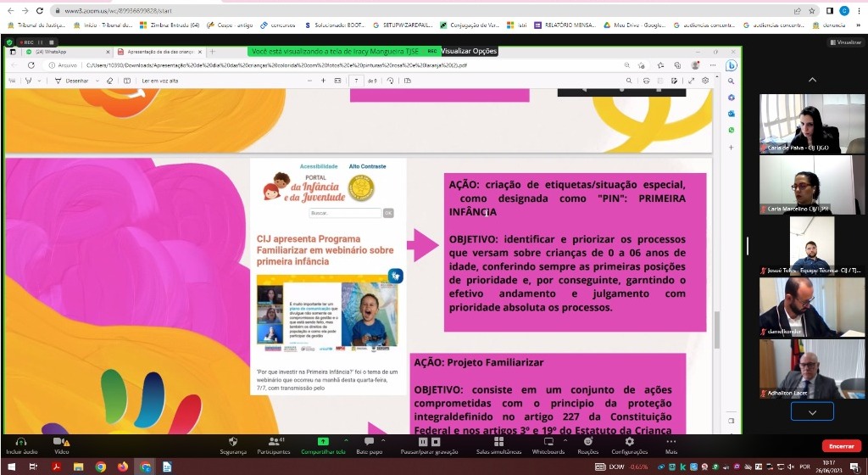Open Whiteboards from the meeting toolbar
The width and height of the screenshot is (868, 475).
pos(548,442)
